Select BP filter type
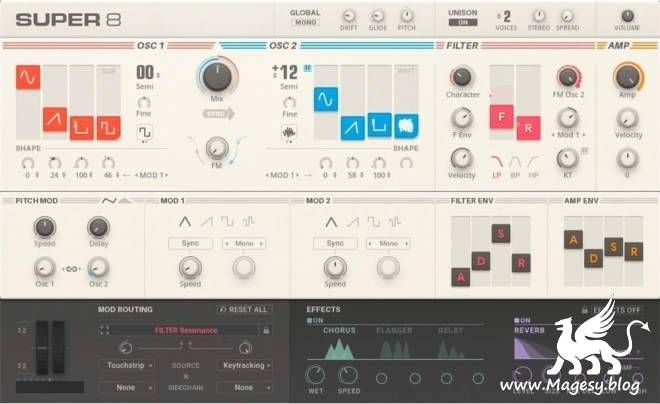Viewport: 660px width, 404px height. 515,167
